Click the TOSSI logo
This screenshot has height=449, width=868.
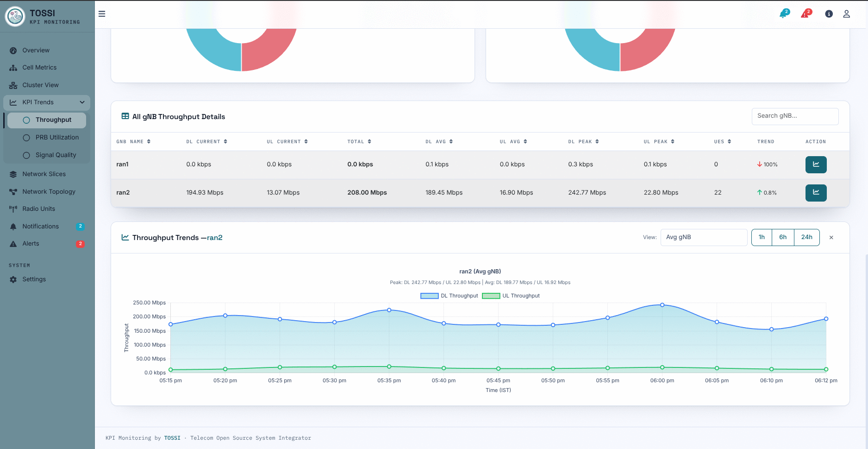pyautogui.click(x=15, y=16)
